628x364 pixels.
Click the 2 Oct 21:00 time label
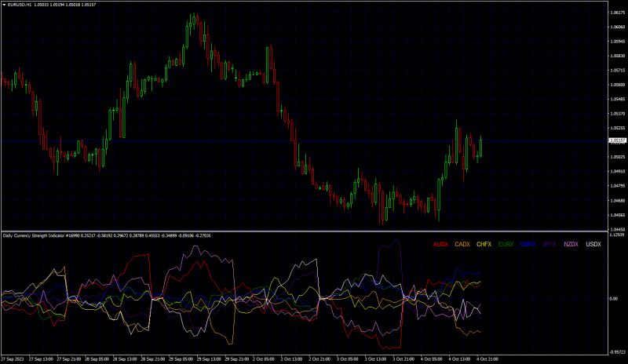319,359
